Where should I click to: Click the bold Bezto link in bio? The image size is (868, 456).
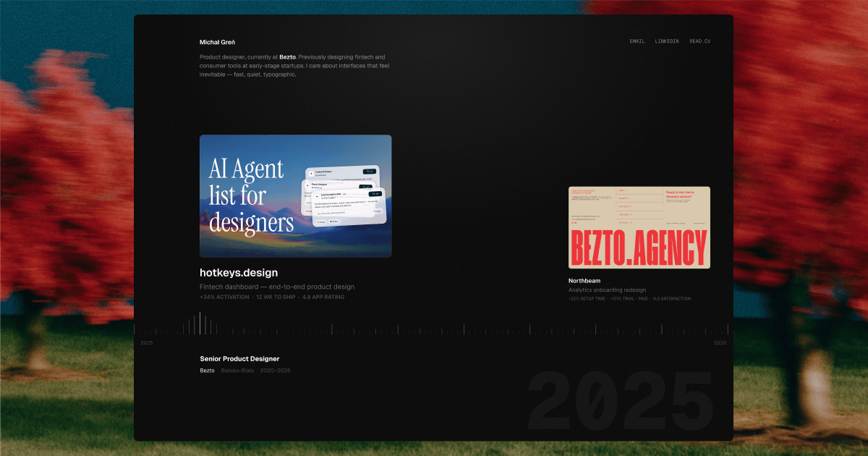(289, 56)
